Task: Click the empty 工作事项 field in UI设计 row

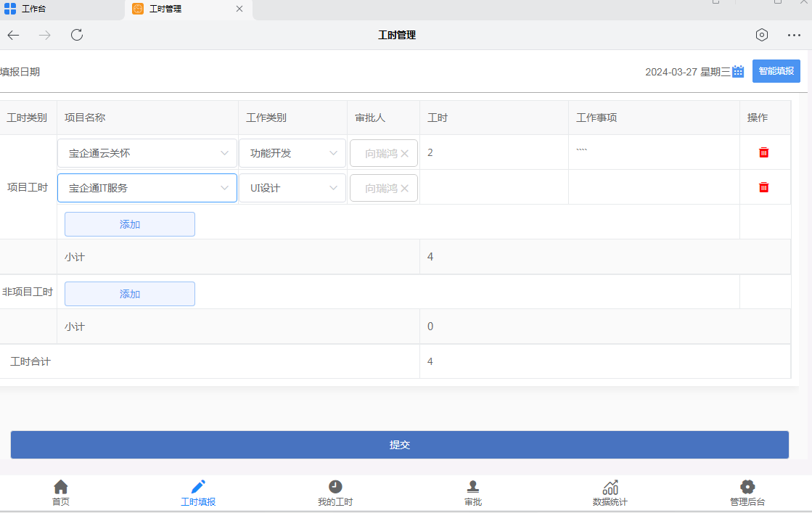Action: 654,187
